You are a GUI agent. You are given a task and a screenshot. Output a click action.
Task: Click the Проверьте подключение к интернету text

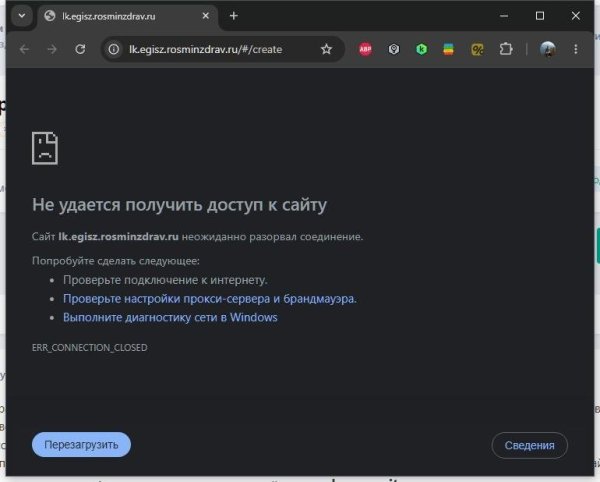(165, 280)
